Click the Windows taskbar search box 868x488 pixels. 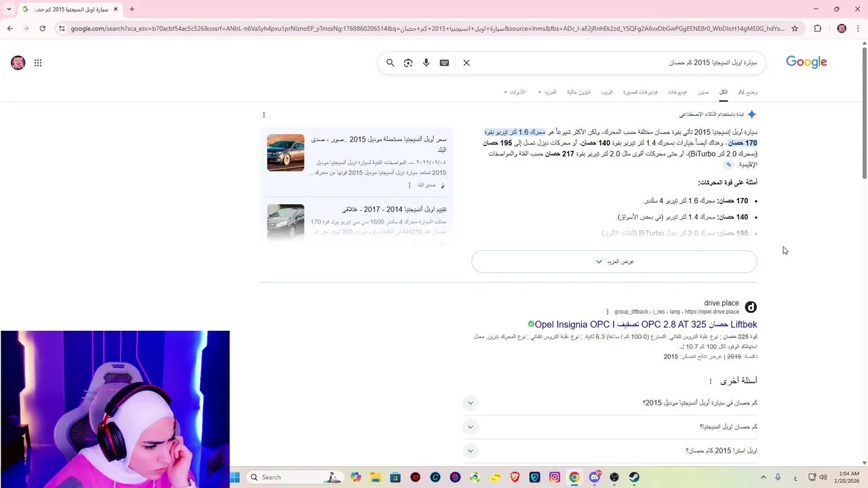point(294,477)
